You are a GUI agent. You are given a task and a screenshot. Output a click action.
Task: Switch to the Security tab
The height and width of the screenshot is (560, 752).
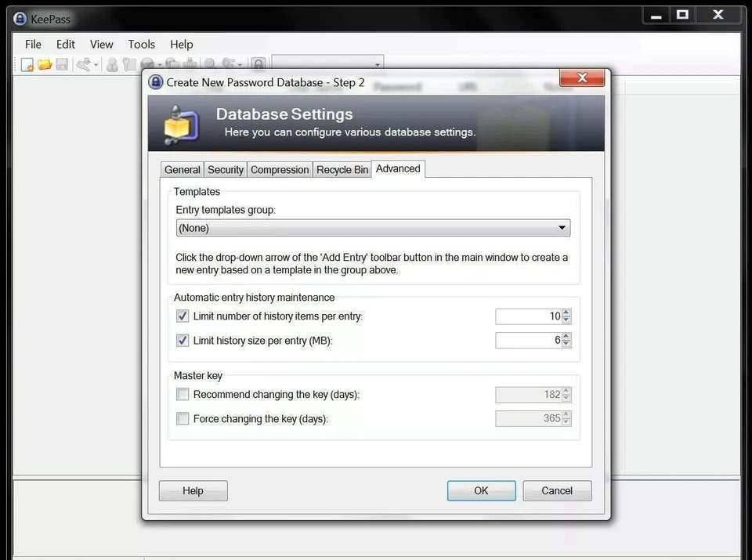(x=226, y=169)
